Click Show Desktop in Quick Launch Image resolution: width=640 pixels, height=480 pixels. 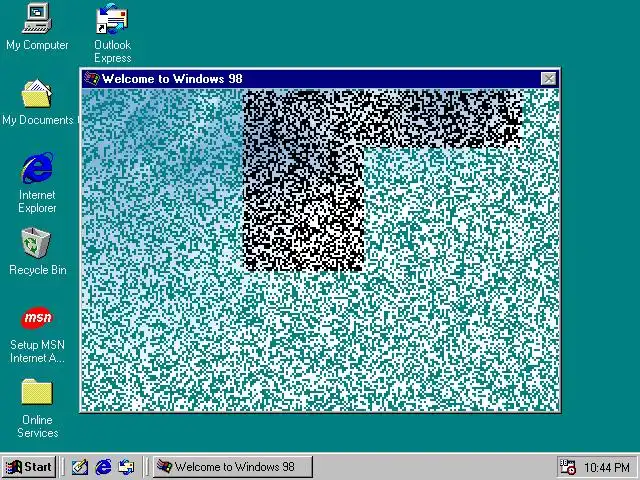click(x=80, y=467)
